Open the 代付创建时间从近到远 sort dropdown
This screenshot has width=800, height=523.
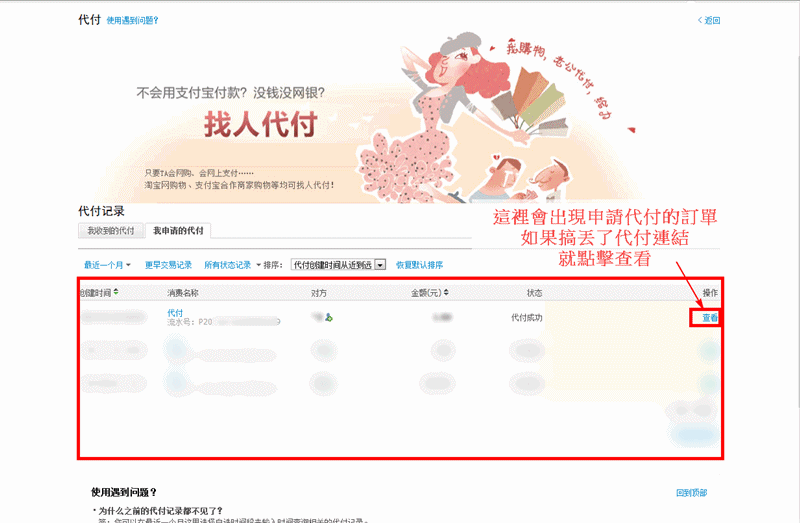pos(338,265)
